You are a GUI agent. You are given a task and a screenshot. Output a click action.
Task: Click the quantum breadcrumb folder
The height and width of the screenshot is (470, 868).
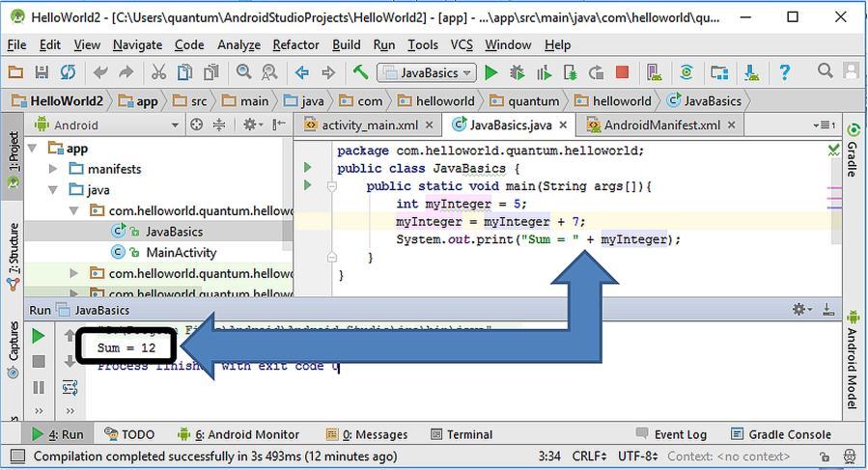pyautogui.click(x=525, y=101)
